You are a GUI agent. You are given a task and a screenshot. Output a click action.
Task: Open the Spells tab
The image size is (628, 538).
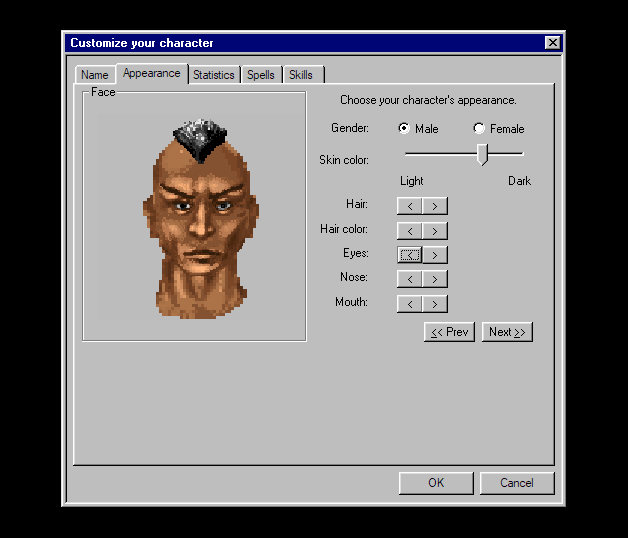point(261,75)
